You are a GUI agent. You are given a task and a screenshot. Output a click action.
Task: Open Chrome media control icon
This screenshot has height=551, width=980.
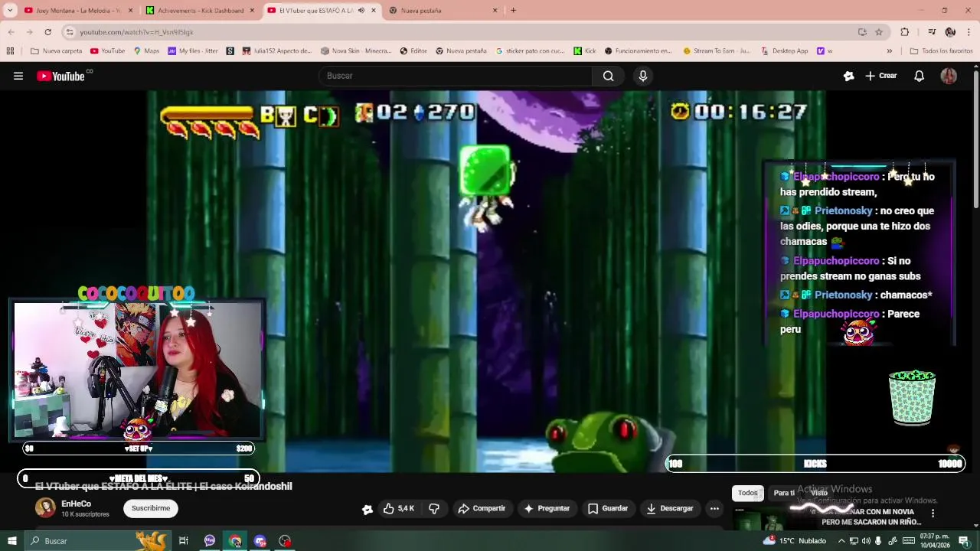point(932,32)
